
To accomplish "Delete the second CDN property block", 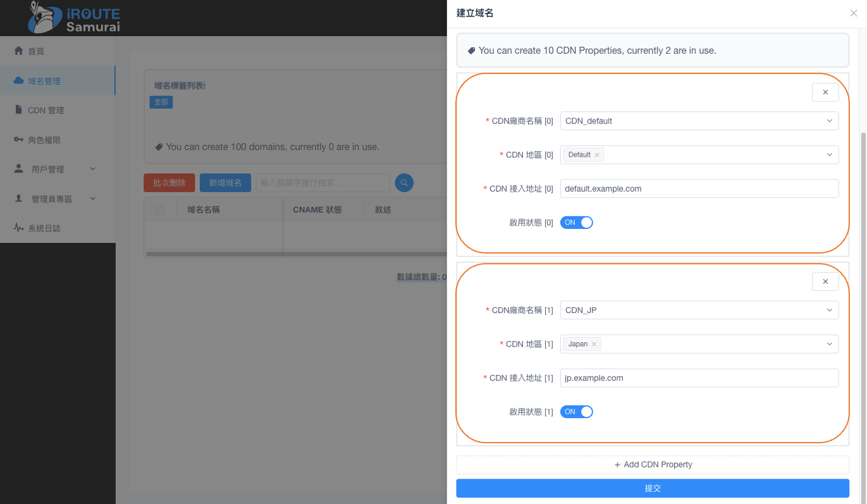I will [x=825, y=281].
